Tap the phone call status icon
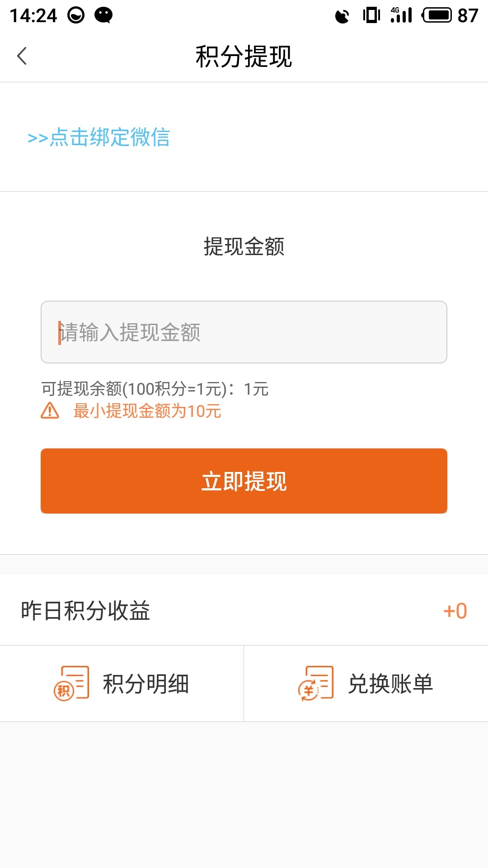The image size is (488, 868). [x=342, y=16]
